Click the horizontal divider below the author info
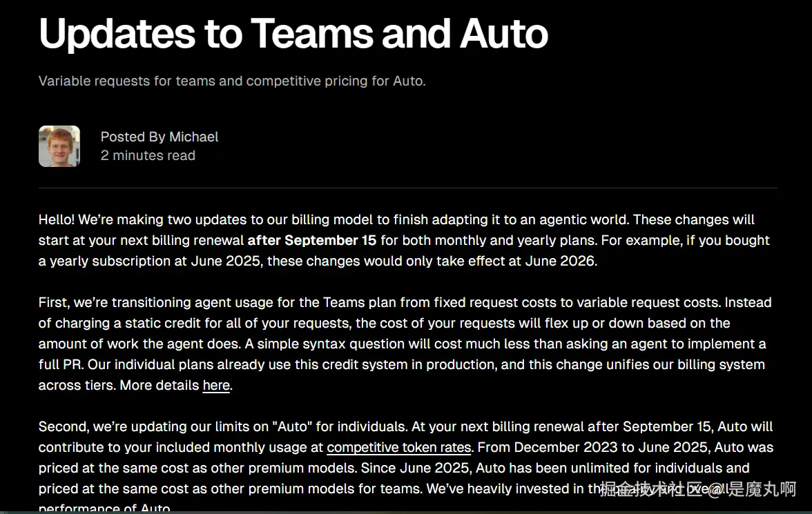The width and height of the screenshot is (812, 514). click(x=407, y=188)
